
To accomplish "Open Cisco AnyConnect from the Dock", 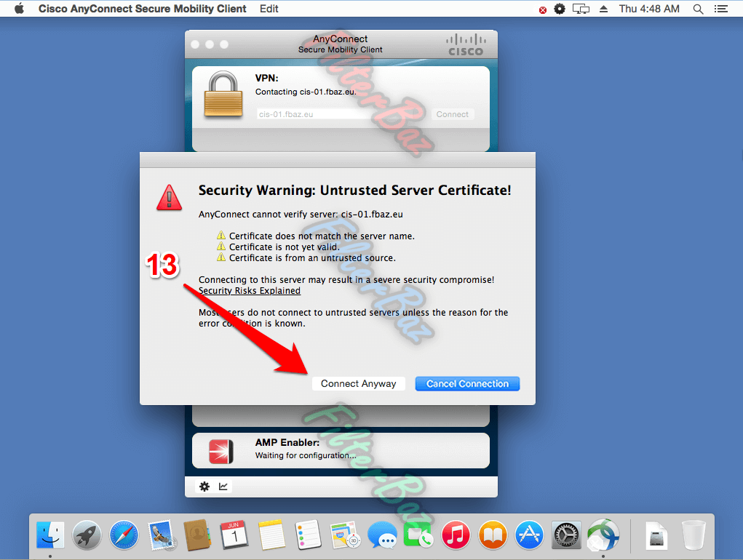I will (603, 536).
